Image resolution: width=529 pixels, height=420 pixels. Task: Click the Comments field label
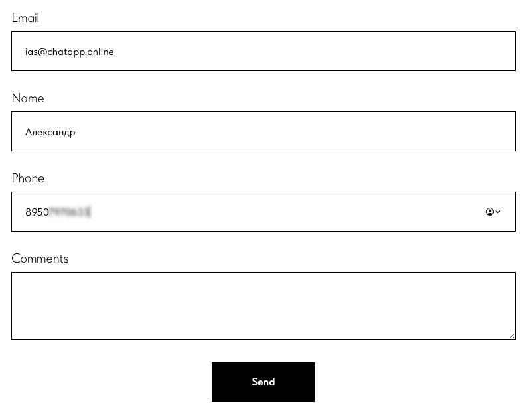pyautogui.click(x=40, y=259)
